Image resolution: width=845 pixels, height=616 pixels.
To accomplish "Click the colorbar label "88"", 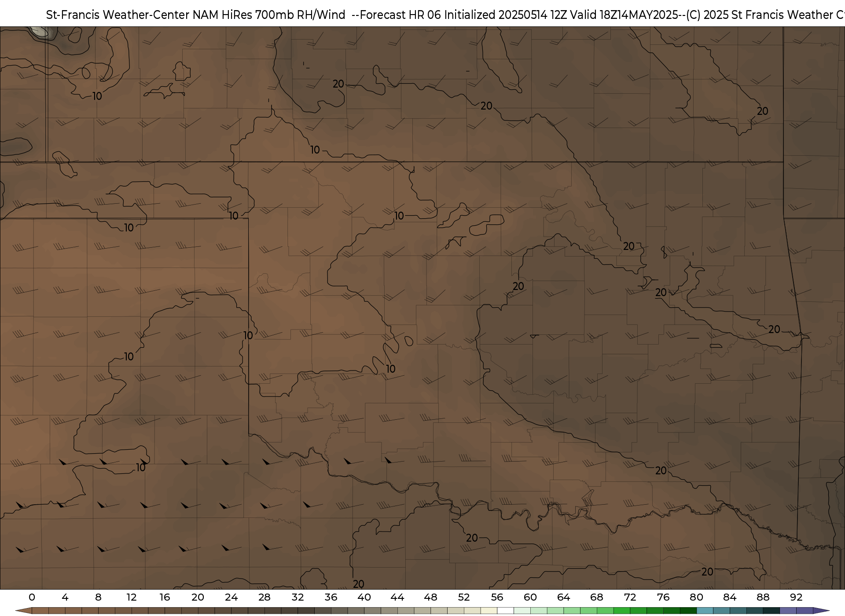I will point(763,597).
